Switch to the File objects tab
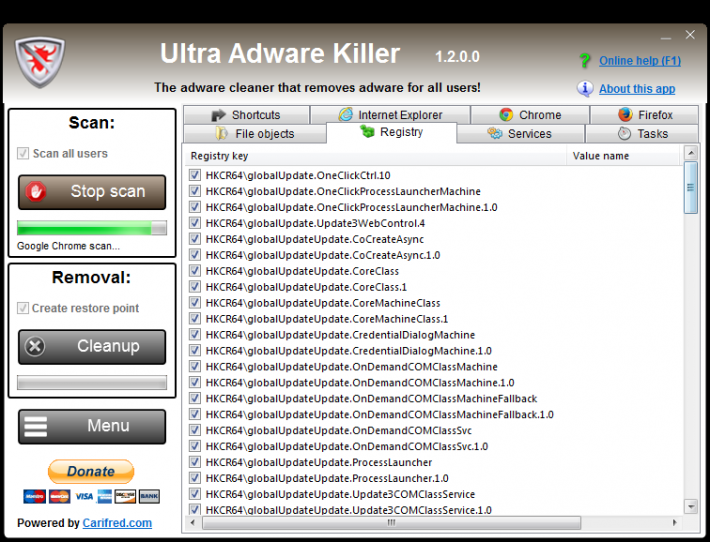 coord(255,134)
